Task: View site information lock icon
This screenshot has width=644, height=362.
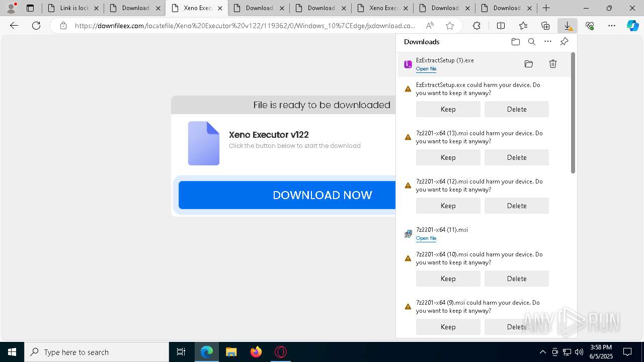Action: pos(63,26)
